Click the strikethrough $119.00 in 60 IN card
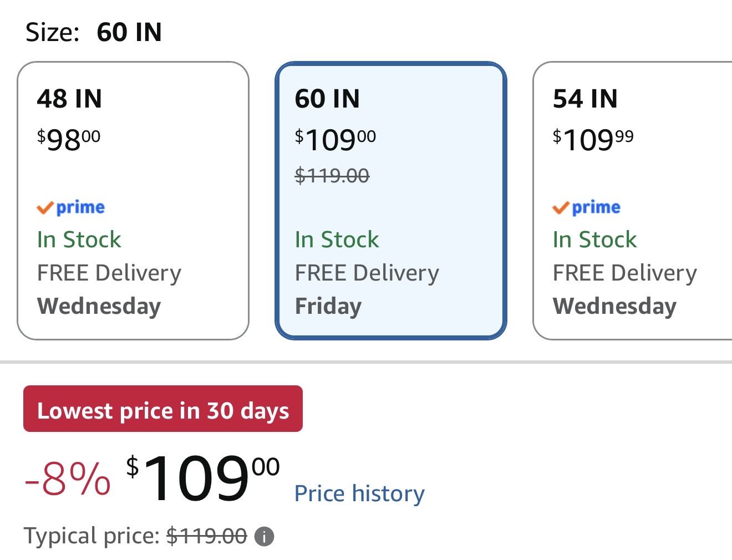This screenshot has width=732, height=560. click(x=332, y=176)
